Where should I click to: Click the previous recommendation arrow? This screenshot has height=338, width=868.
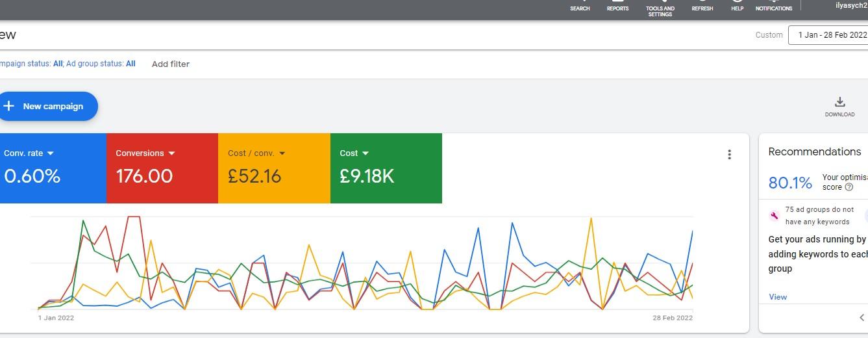(x=862, y=317)
